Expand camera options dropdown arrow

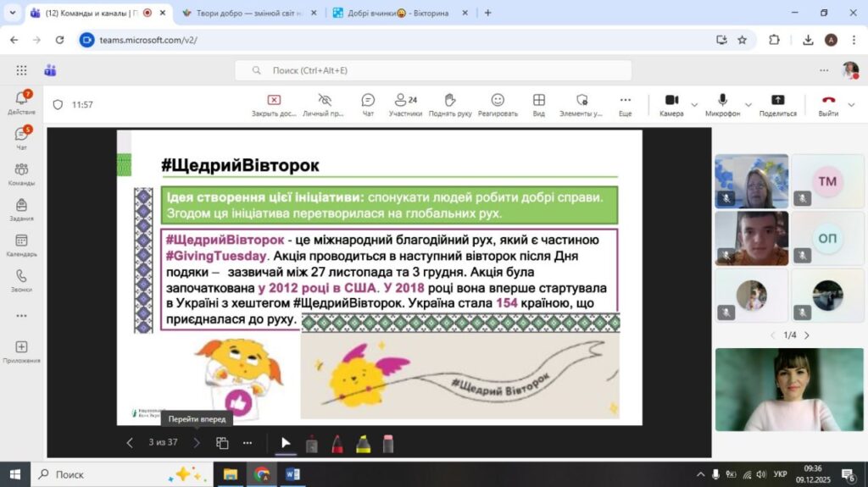click(694, 105)
